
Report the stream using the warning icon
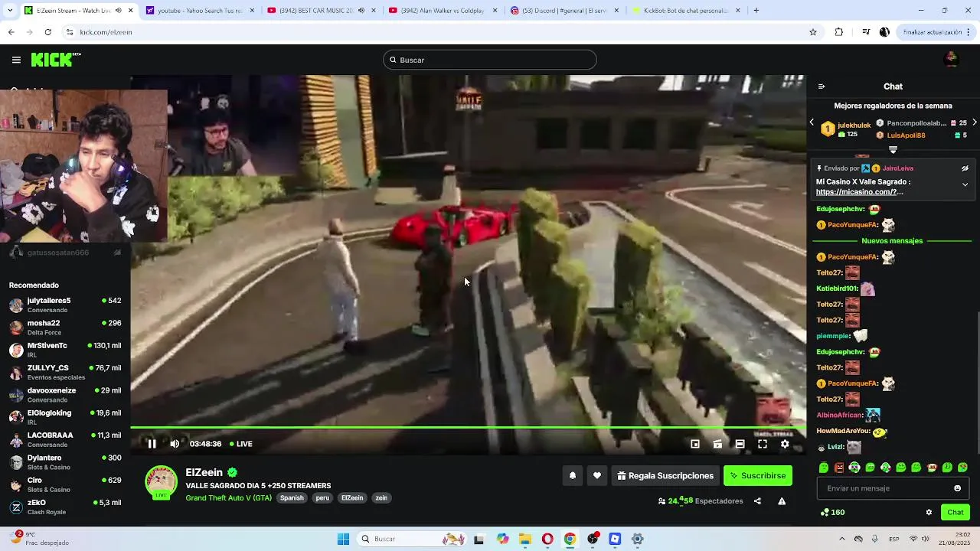click(x=782, y=501)
